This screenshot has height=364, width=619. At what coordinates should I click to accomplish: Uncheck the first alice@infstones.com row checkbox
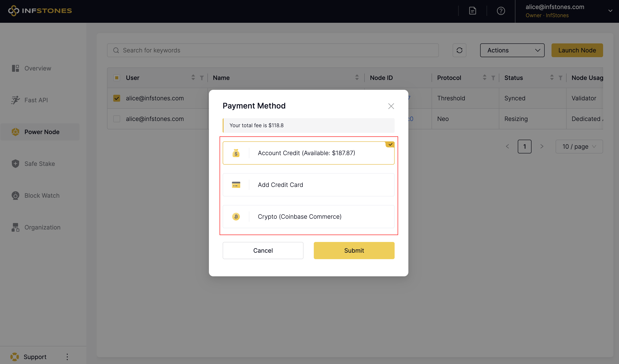pos(117,98)
